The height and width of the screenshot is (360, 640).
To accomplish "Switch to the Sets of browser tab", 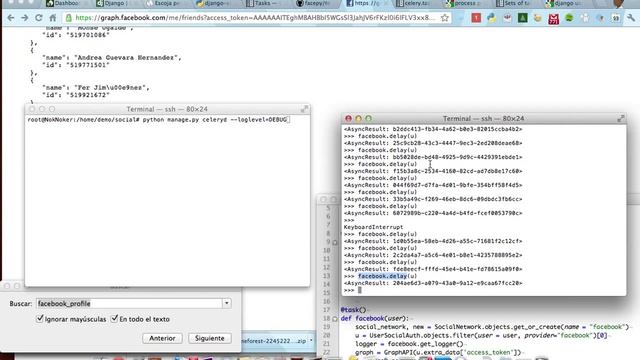I will (513, 4).
